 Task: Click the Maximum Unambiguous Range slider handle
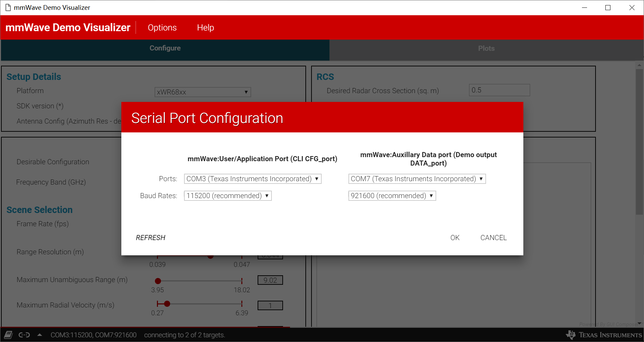(158, 281)
